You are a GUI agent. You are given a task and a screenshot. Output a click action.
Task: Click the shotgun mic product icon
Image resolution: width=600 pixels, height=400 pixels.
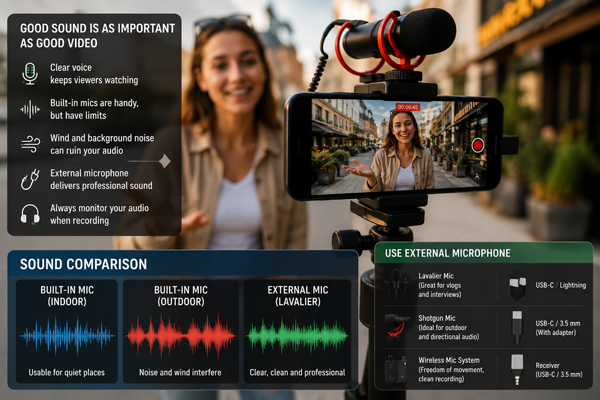point(397,327)
